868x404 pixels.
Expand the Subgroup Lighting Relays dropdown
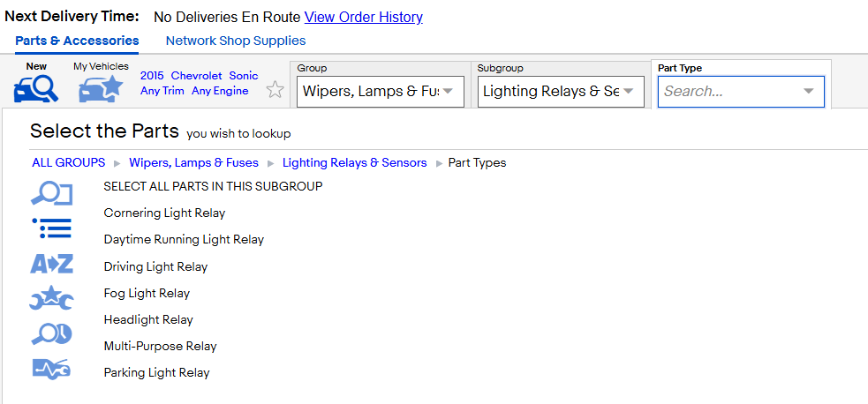click(561, 92)
